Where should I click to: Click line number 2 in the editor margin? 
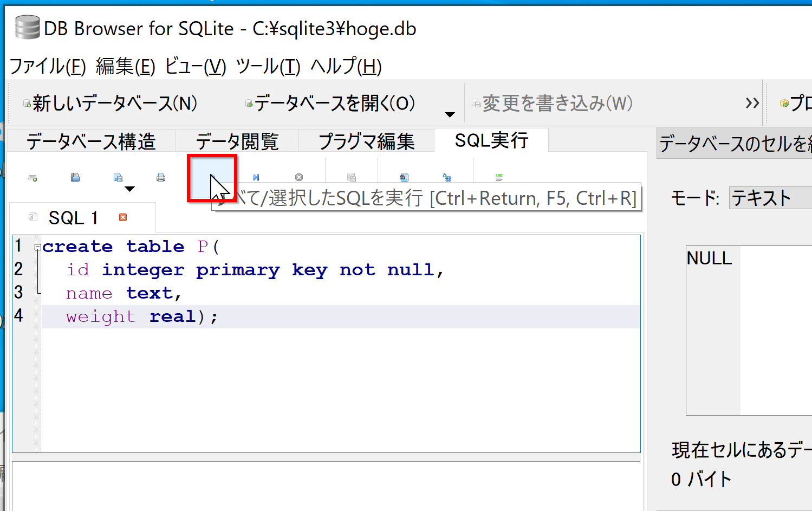18,269
